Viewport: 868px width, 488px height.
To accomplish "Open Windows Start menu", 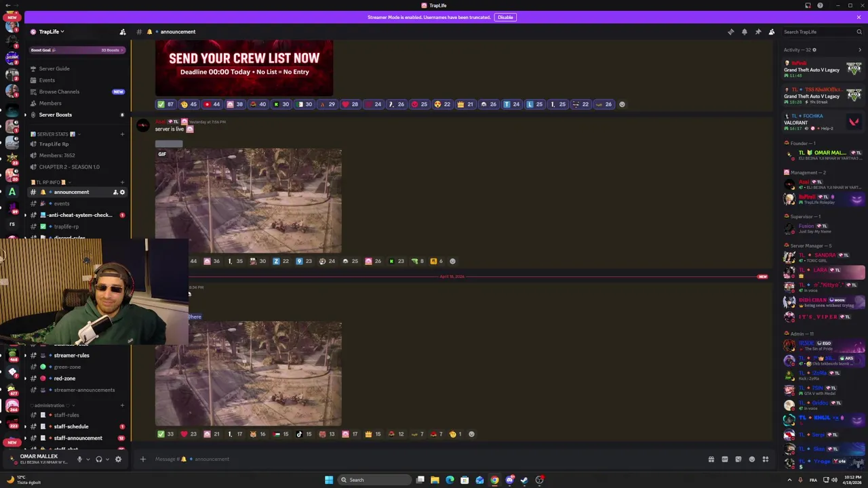I will click(x=329, y=480).
